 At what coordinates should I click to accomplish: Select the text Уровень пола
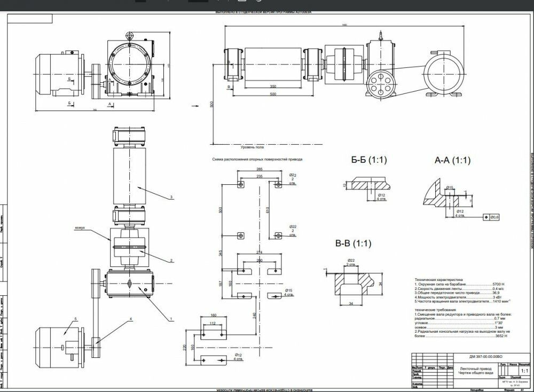click(252, 147)
